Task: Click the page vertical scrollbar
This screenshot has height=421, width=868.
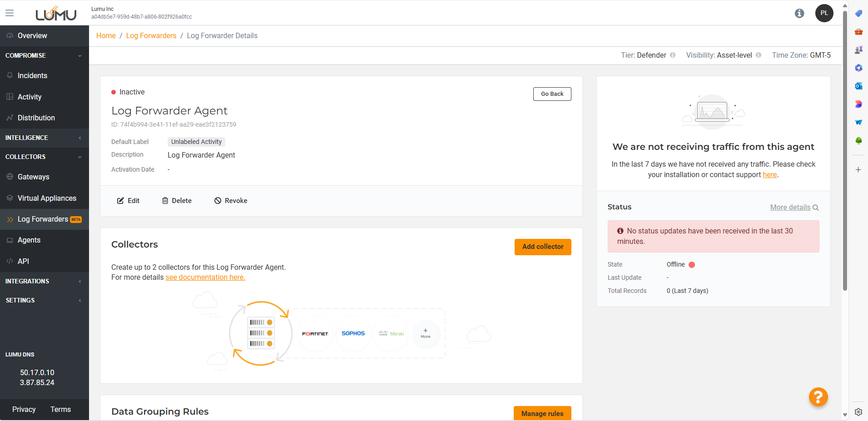Action: pyautogui.click(x=845, y=150)
